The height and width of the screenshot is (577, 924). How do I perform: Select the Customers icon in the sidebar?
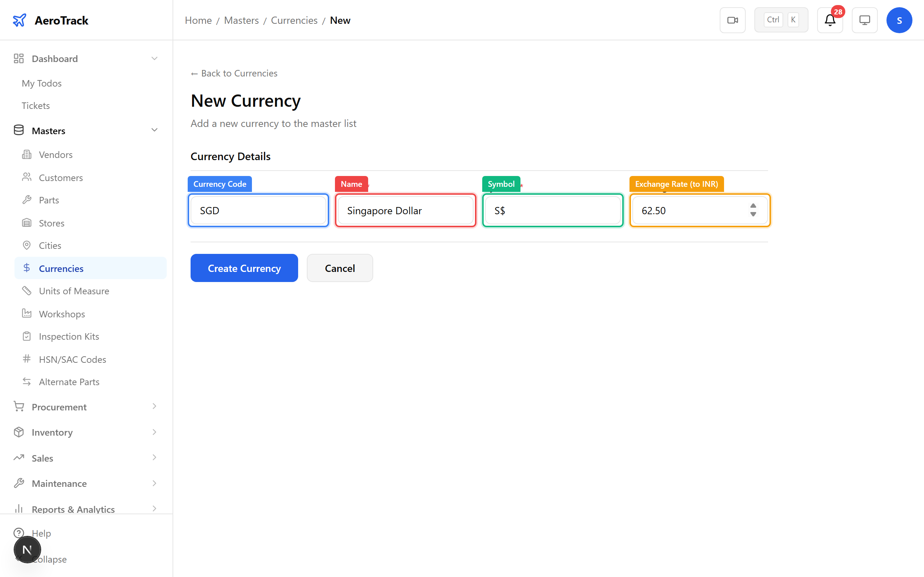pos(26,177)
